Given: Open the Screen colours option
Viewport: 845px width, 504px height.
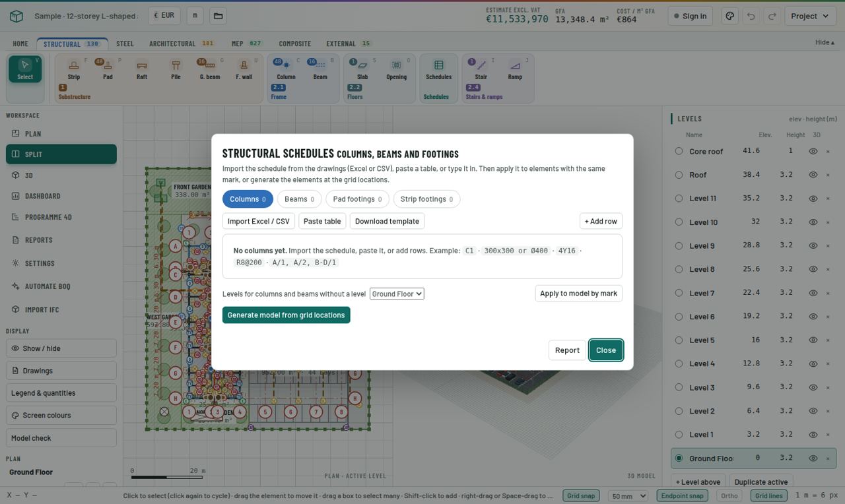Looking at the screenshot, I should [61, 416].
